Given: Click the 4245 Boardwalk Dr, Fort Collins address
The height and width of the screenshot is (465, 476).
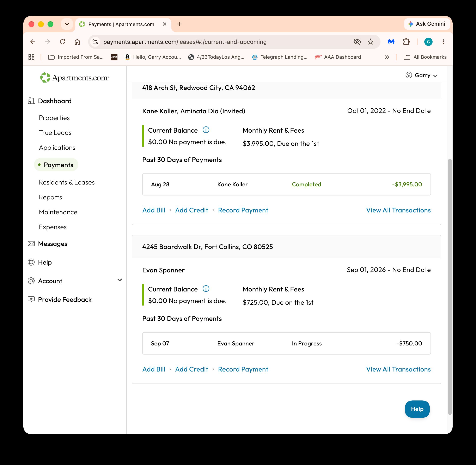Looking at the screenshot, I should [207, 247].
